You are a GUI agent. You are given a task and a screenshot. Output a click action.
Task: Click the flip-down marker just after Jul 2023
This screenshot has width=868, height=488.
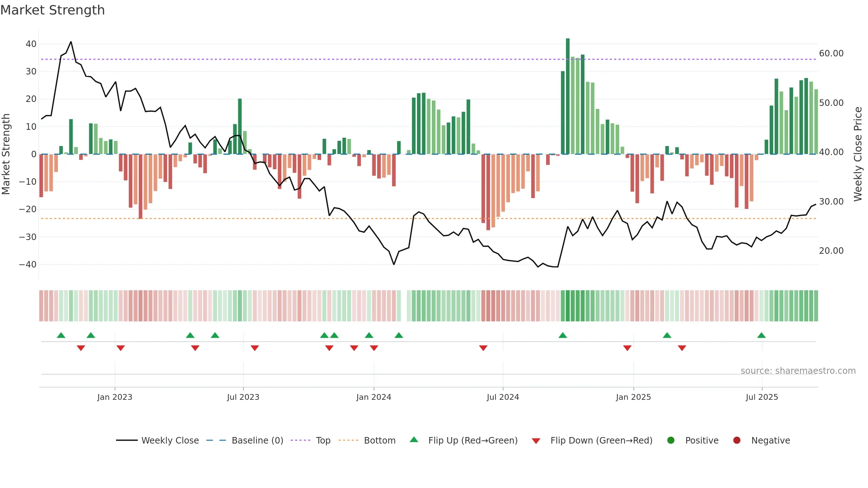[255, 348]
